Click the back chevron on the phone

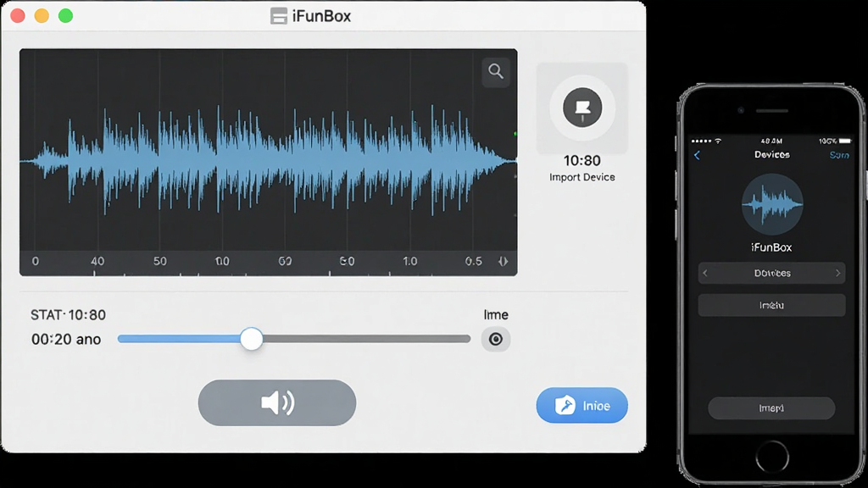(x=697, y=156)
